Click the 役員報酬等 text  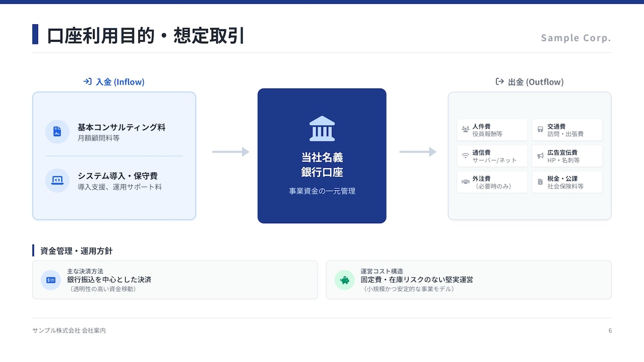(487, 134)
